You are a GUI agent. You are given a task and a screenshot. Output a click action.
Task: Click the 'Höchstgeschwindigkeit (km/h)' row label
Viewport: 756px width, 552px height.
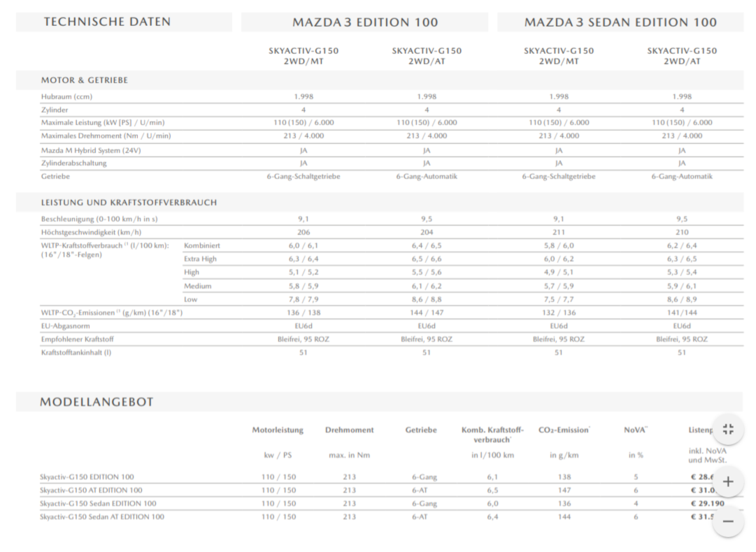click(91, 232)
